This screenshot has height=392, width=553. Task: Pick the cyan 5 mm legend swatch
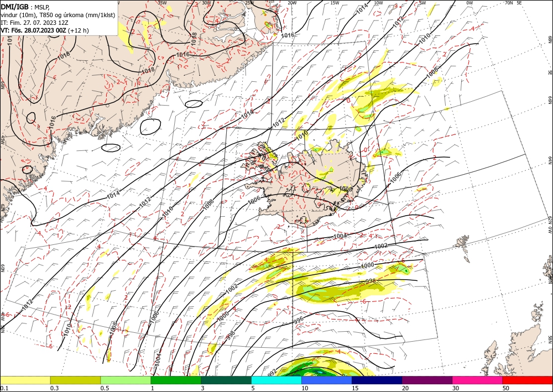click(x=276, y=380)
